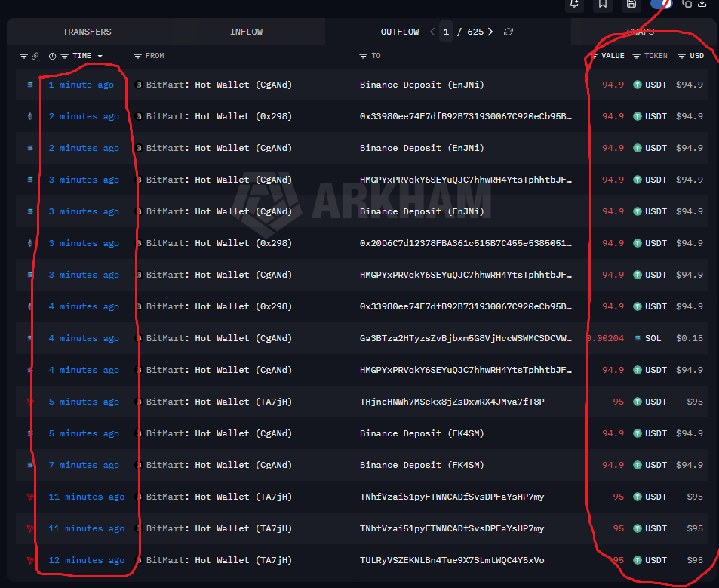
Task: Click the BitMart logo in the 1 minute ago row
Action: pyautogui.click(x=139, y=85)
